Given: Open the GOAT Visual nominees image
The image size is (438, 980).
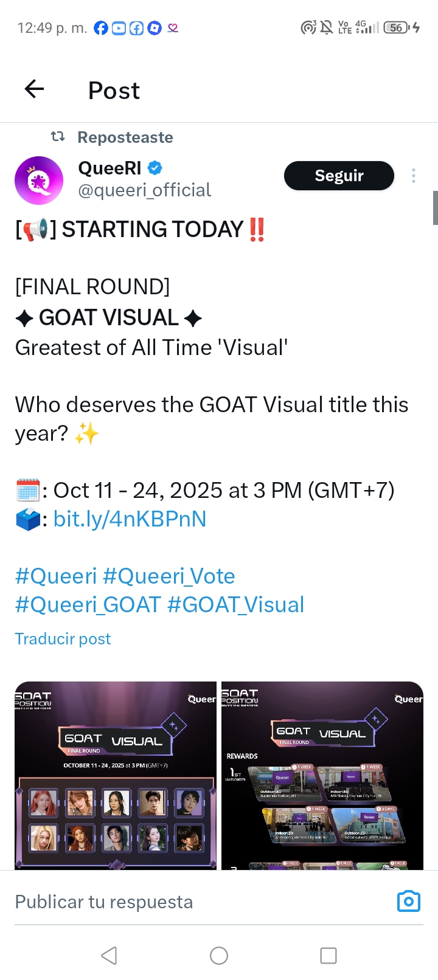Looking at the screenshot, I should click(116, 775).
